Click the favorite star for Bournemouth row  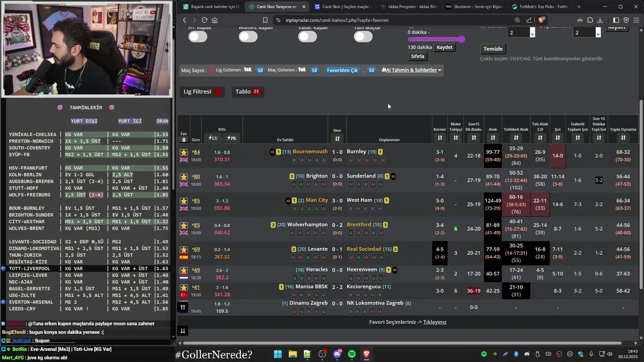pyautogui.click(x=184, y=152)
